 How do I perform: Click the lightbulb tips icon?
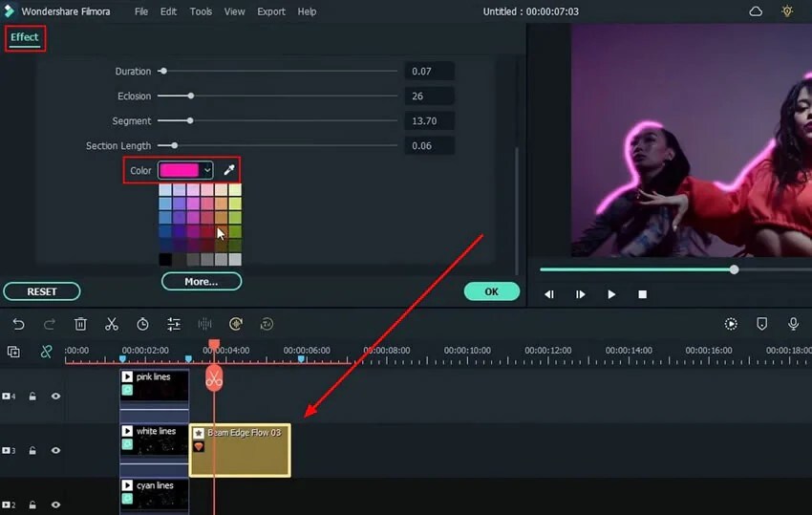[787, 11]
